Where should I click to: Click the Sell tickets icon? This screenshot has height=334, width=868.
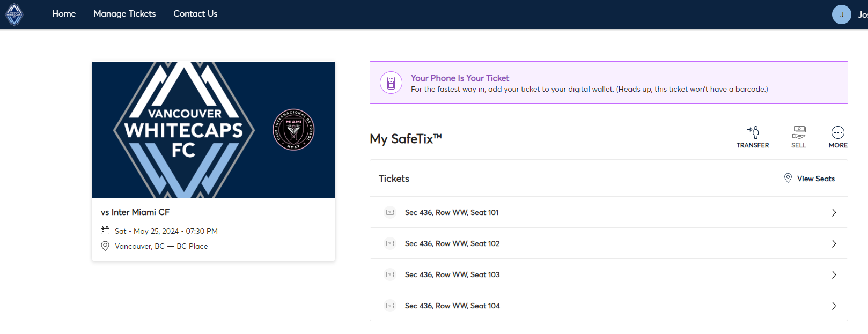coord(799,132)
